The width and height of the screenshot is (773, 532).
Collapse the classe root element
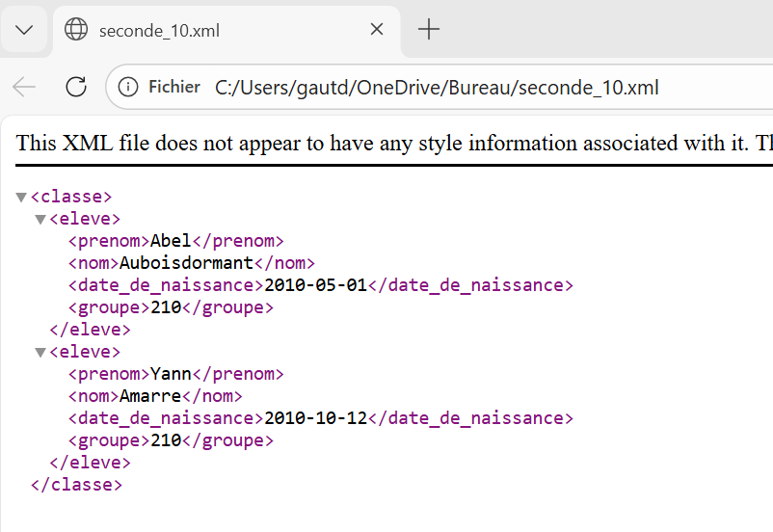pyautogui.click(x=21, y=198)
